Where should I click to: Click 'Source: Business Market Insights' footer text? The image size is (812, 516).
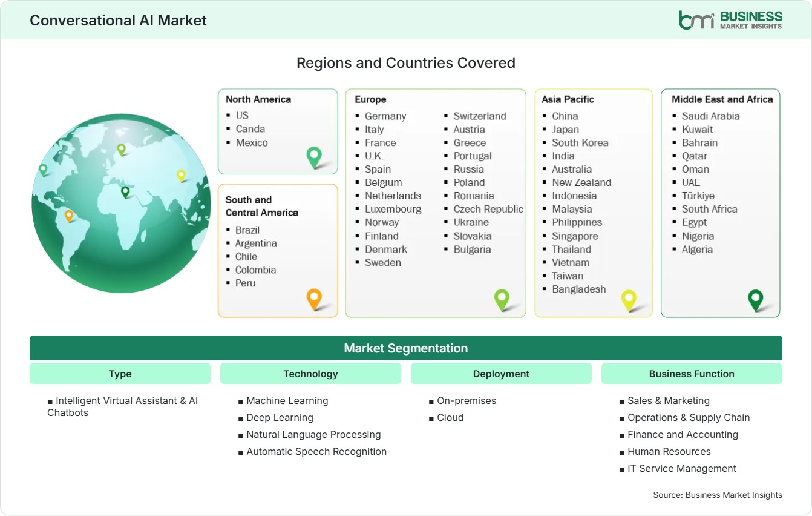coord(718,495)
